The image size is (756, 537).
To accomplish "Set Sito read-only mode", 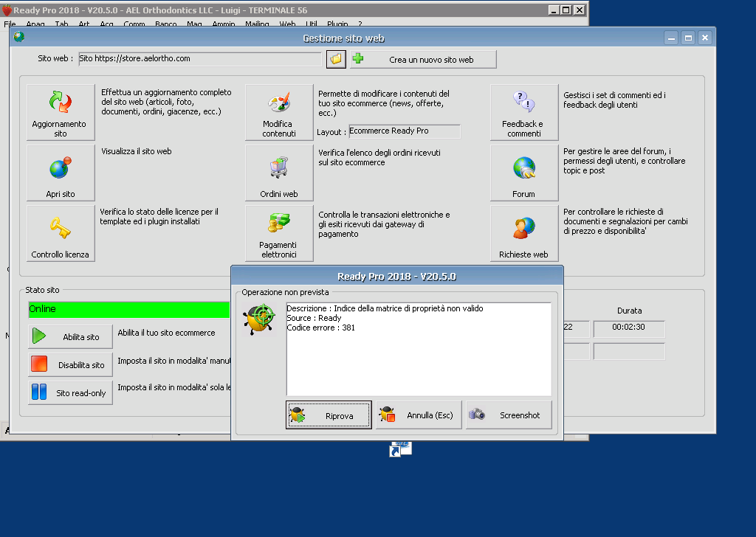I will point(70,392).
